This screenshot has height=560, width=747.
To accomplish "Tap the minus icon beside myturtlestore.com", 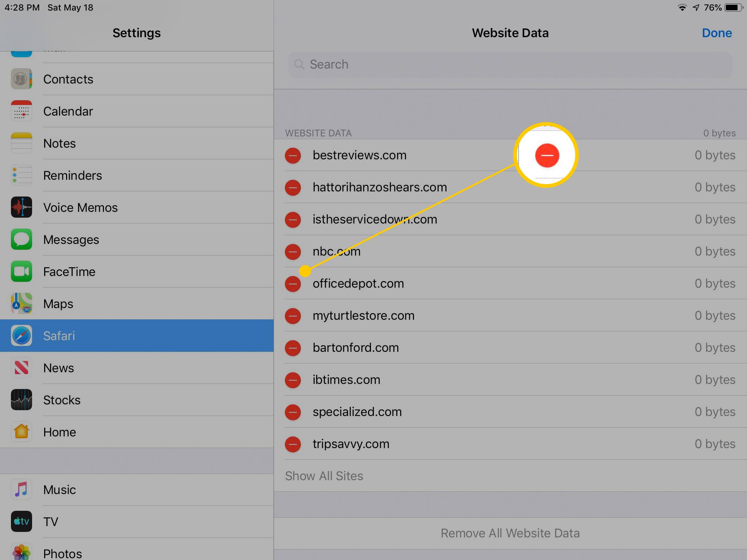I will click(x=293, y=316).
